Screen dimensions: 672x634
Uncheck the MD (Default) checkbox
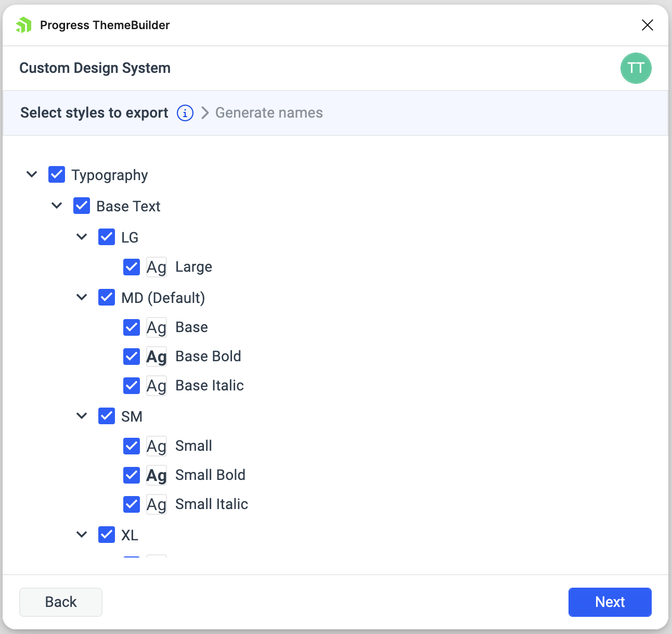(107, 297)
